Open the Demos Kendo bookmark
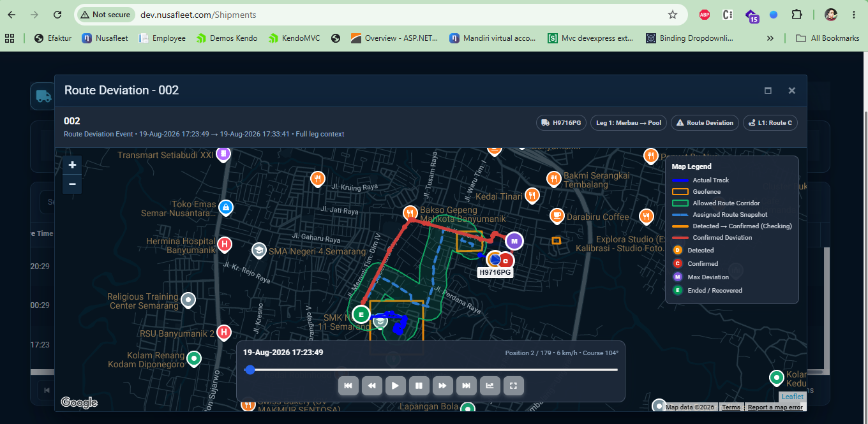868x424 pixels. point(227,38)
